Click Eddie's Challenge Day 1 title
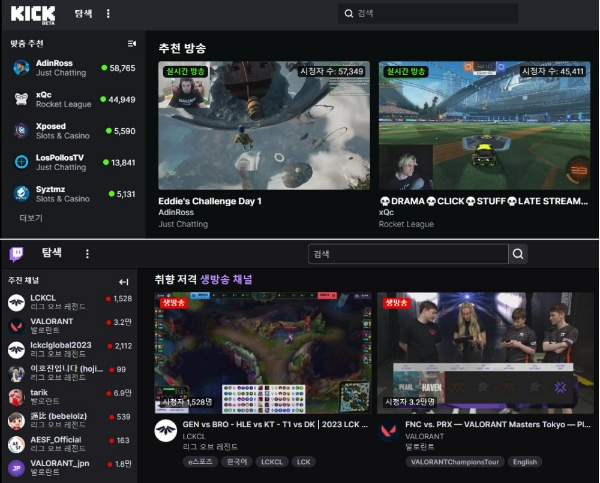 click(210, 201)
